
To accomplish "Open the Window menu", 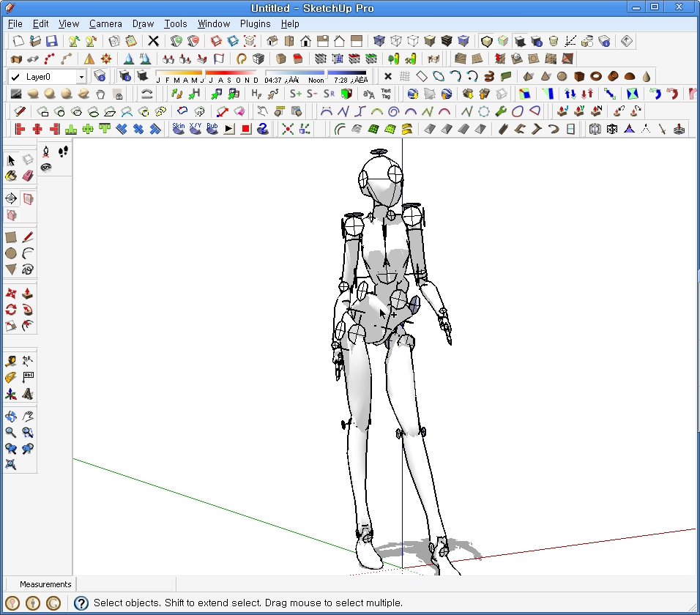I will click(213, 23).
